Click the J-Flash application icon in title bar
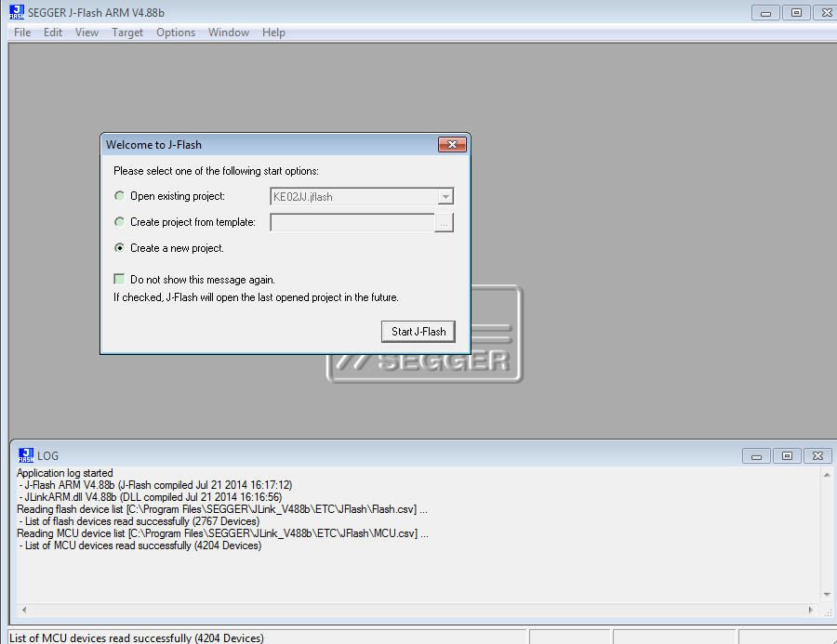This screenshot has height=644, width=837. [x=17, y=12]
